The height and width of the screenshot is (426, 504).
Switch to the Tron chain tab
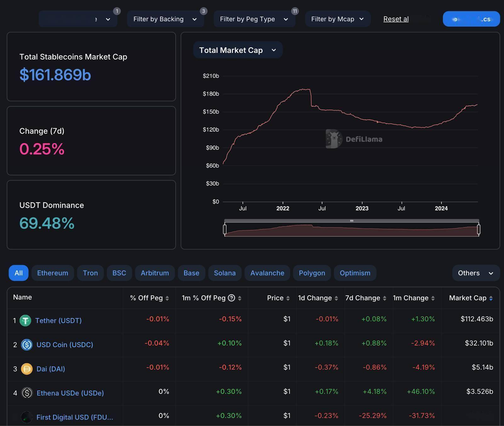[x=90, y=273]
